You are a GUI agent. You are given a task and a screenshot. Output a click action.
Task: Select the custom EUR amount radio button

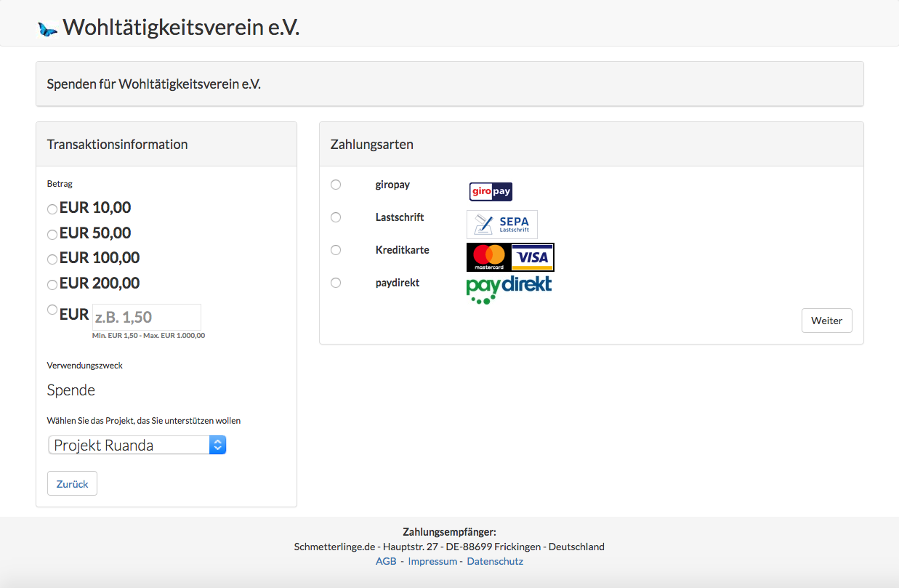tap(52, 310)
